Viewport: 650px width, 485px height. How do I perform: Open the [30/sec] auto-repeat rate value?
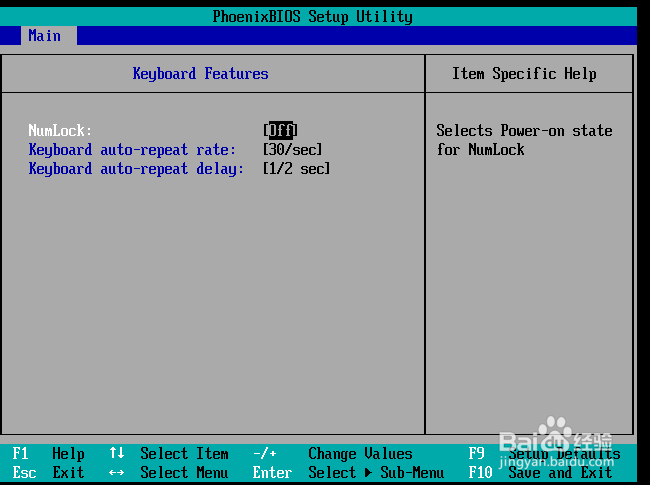[x=293, y=150]
